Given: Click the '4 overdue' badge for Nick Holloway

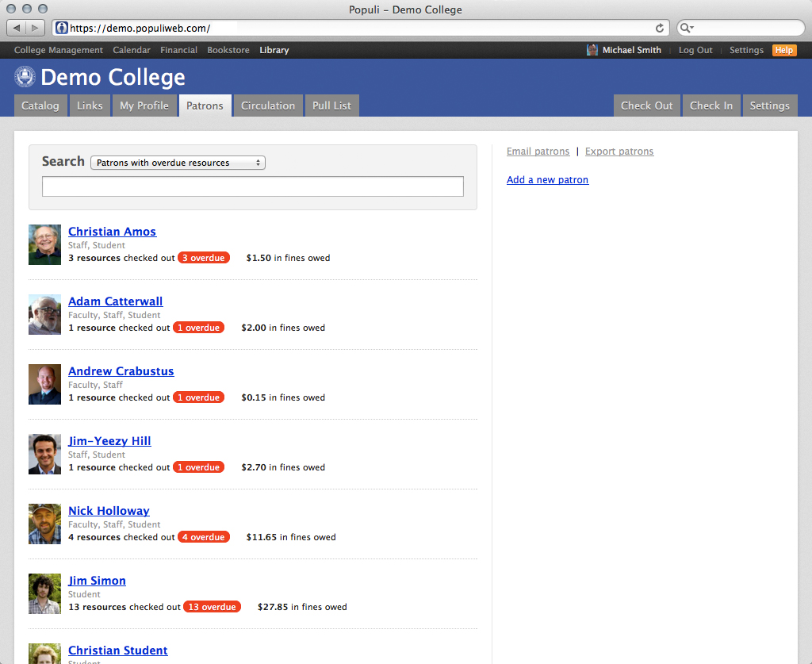Looking at the screenshot, I should pos(204,537).
